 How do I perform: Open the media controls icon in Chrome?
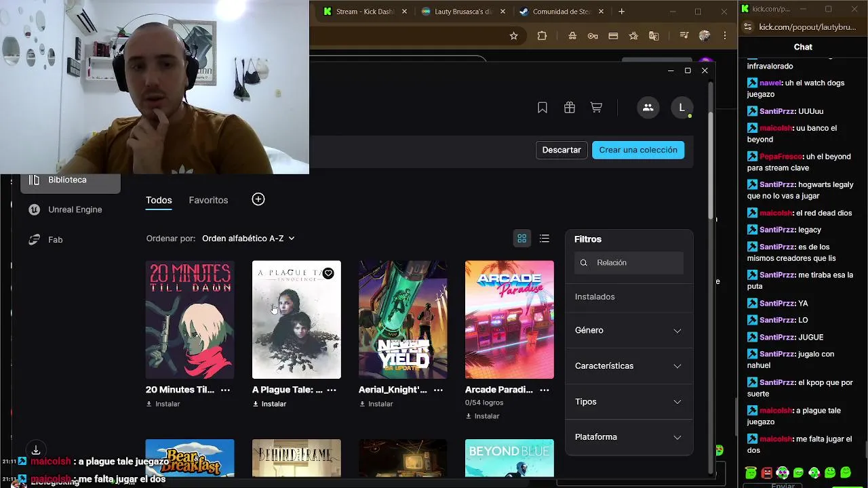point(684,36)
